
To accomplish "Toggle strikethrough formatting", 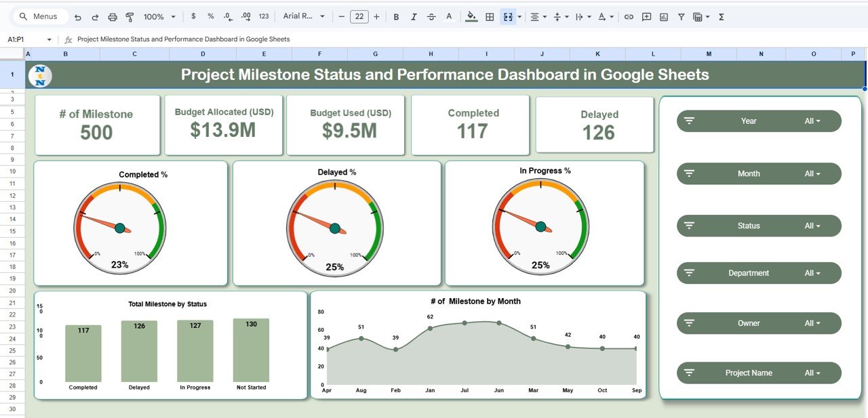I will pyautogui.click(x=431, y=16).
